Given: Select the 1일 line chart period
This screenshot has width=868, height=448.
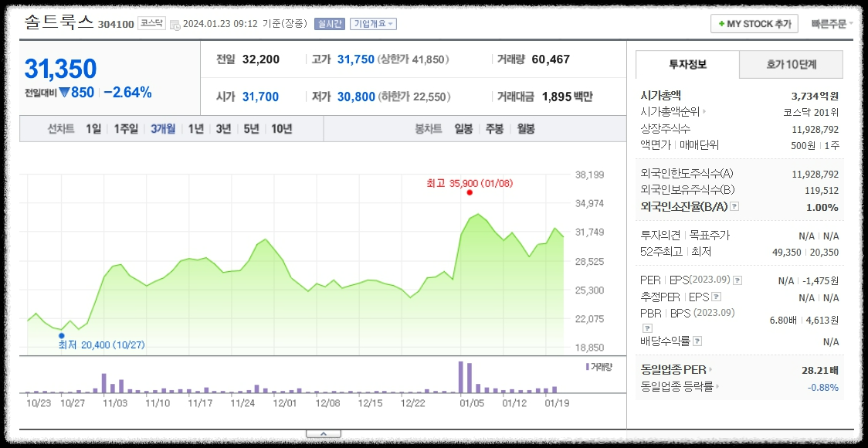Looking at the screenshot, I should [x=93, y=129].
